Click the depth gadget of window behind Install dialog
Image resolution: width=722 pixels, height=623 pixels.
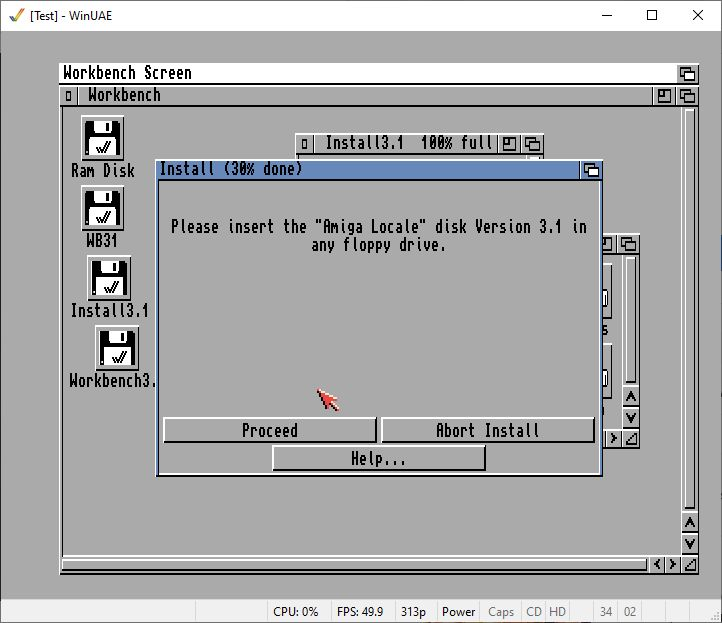629,244
